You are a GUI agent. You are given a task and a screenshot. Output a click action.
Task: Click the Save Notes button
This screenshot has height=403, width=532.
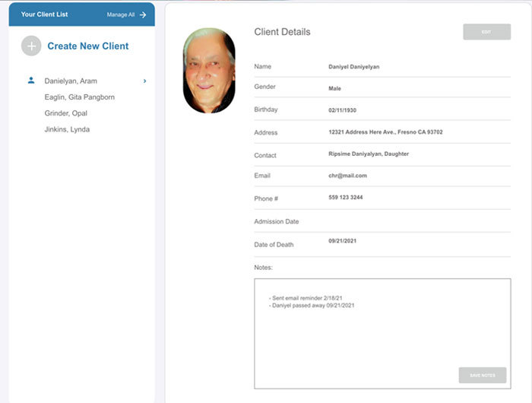(x=483, y=375)
